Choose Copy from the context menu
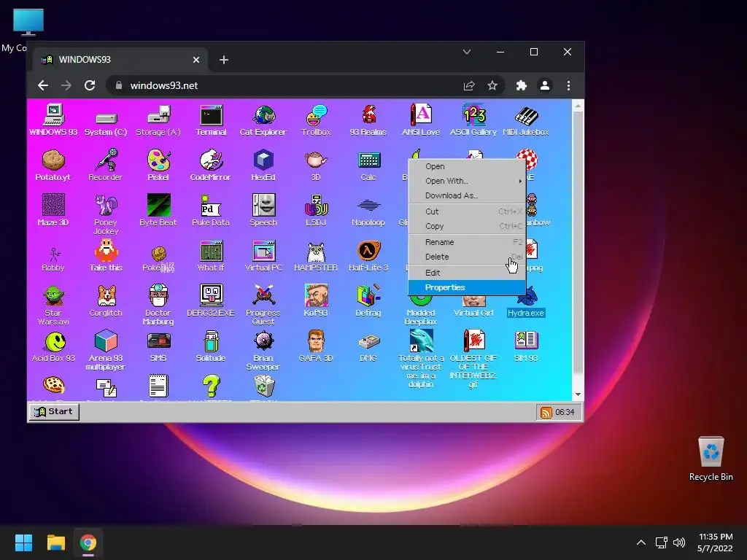747x560 pixels. 467,226
